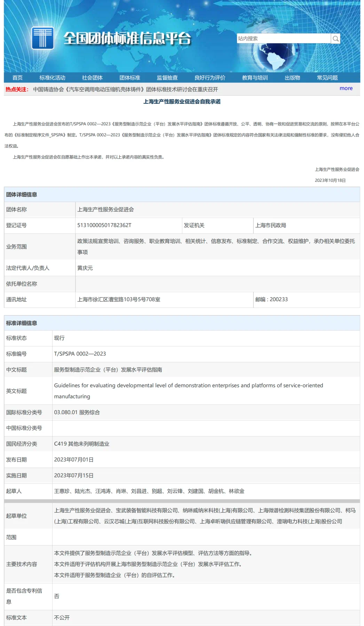
Task: Click the 全国团体标准信息平台 site title
Action: (127, 38)
